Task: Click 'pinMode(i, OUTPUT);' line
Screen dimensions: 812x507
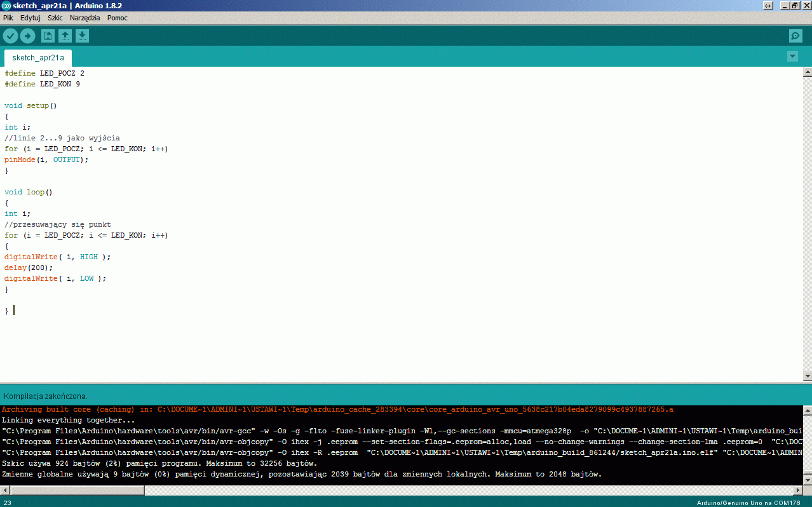Action: [46, 159]
